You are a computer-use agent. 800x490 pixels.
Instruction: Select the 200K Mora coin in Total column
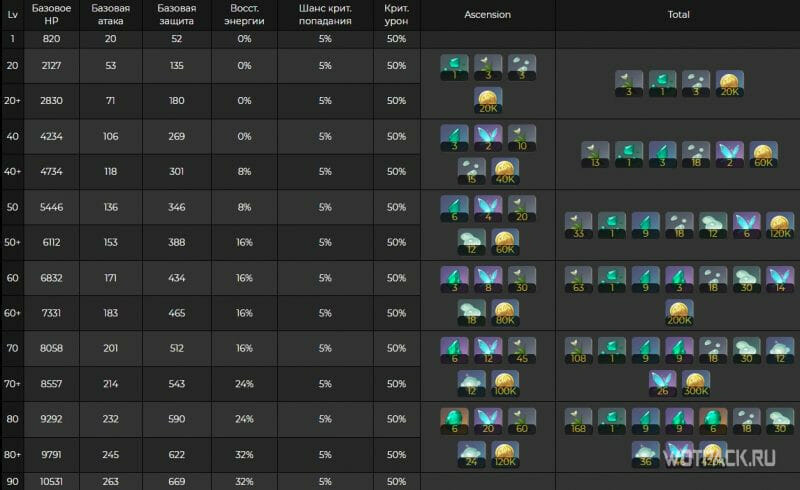(x=679, y=312)
